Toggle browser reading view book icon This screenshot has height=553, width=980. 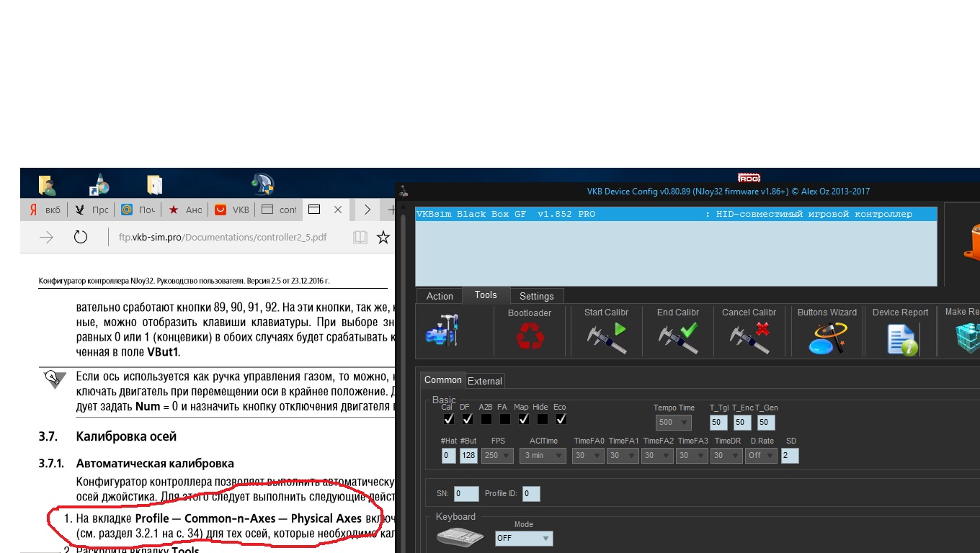(x=360, y=237)
